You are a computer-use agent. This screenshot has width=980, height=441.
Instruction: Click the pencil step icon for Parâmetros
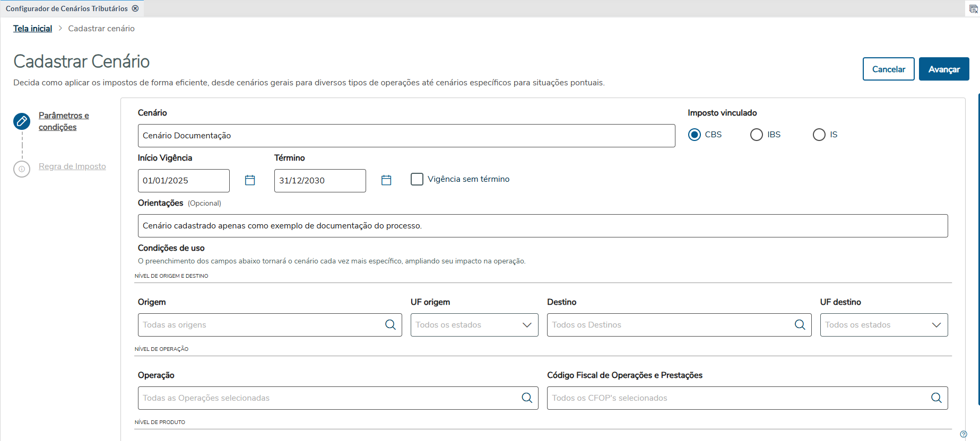click(22, 121)
